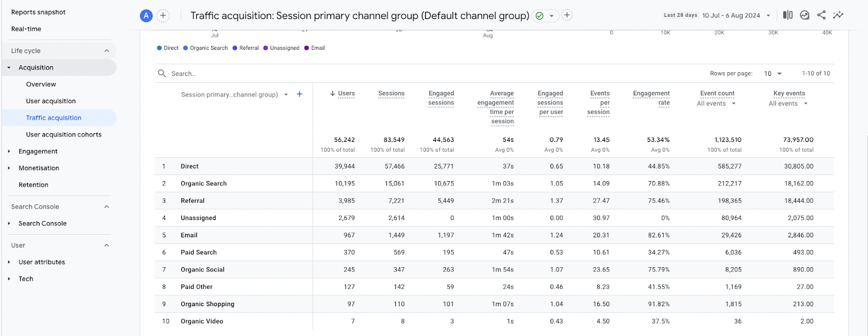Add a secondary dimension with the blue plus
This screenshot has height=336, width=868.
[299, 94]
